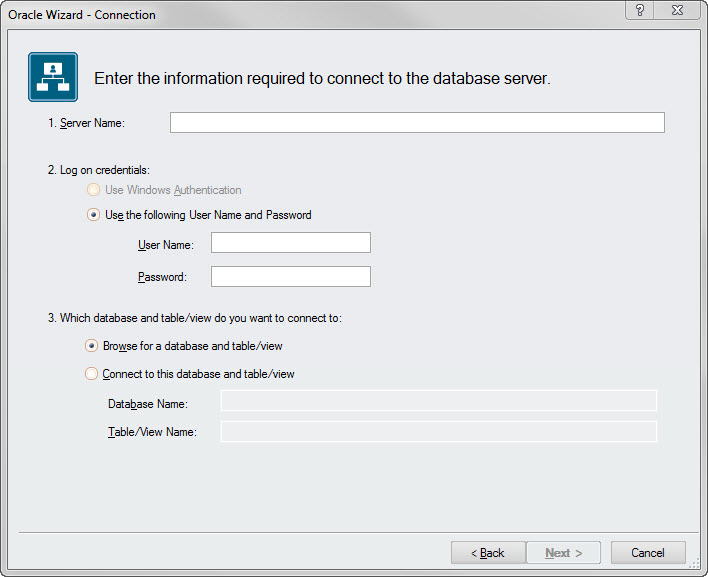Open the help question mark button

tap(639, 10)
